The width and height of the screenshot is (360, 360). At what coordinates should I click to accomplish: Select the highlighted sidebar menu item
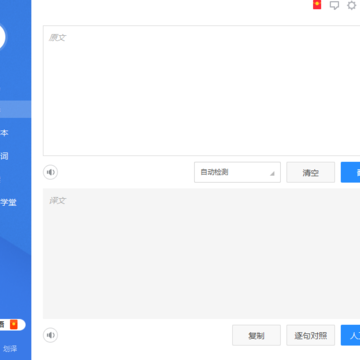15,109
